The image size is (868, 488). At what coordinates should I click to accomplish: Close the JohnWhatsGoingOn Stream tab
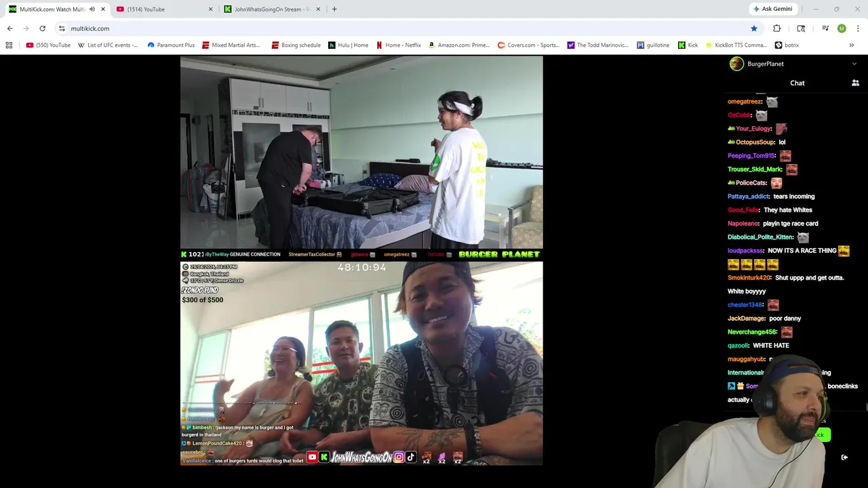(319, 9)
